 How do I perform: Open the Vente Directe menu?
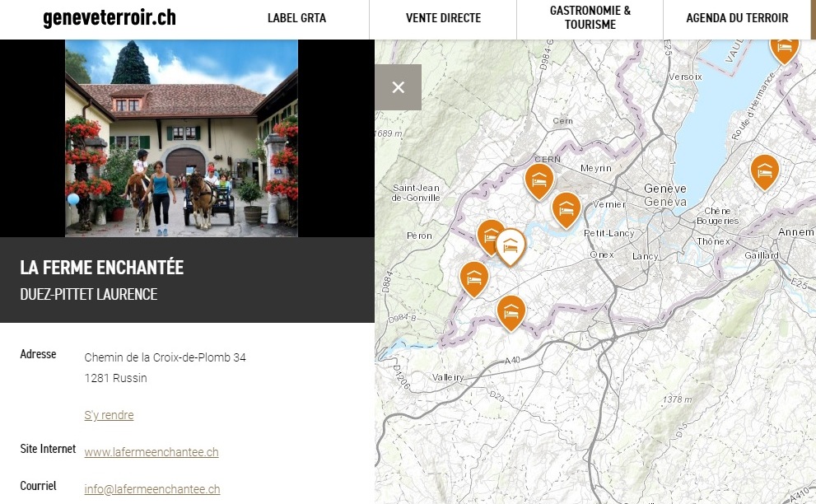[x=443, y=18]
